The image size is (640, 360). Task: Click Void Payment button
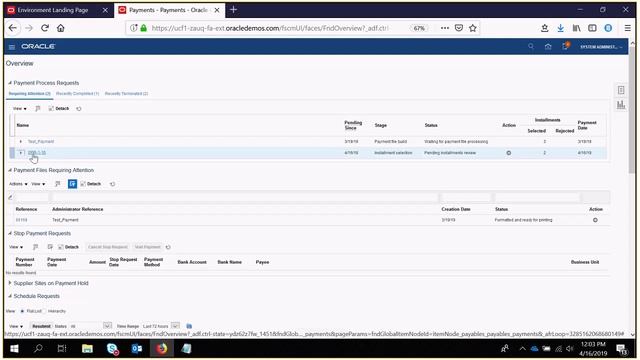point(147,247)
